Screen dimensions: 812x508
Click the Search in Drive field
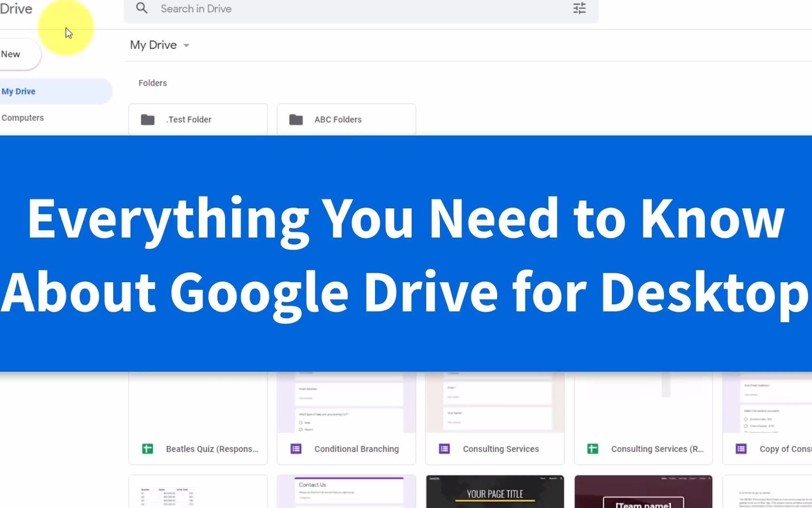(361, 8)
